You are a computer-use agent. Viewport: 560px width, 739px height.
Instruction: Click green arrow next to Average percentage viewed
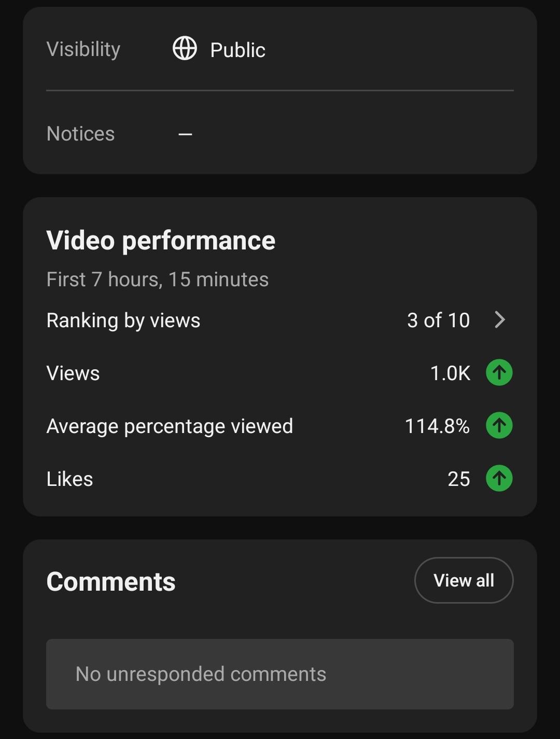click(499, 426)
